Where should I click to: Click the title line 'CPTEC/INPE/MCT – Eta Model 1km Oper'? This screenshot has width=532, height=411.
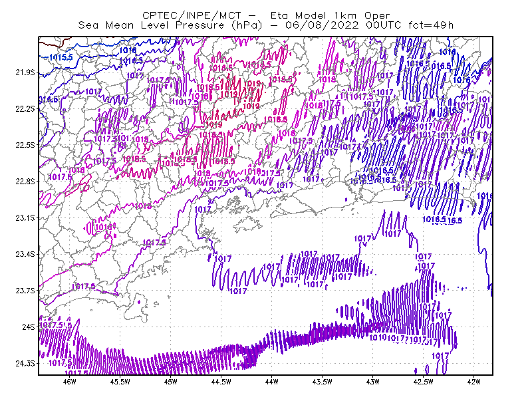click(x=266, y=15)
